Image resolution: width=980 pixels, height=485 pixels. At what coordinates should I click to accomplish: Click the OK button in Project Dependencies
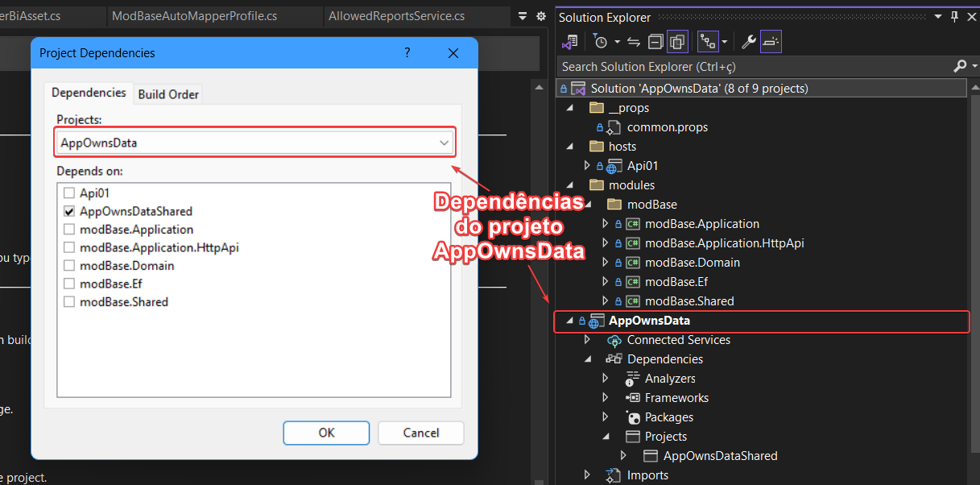(325, 433)
